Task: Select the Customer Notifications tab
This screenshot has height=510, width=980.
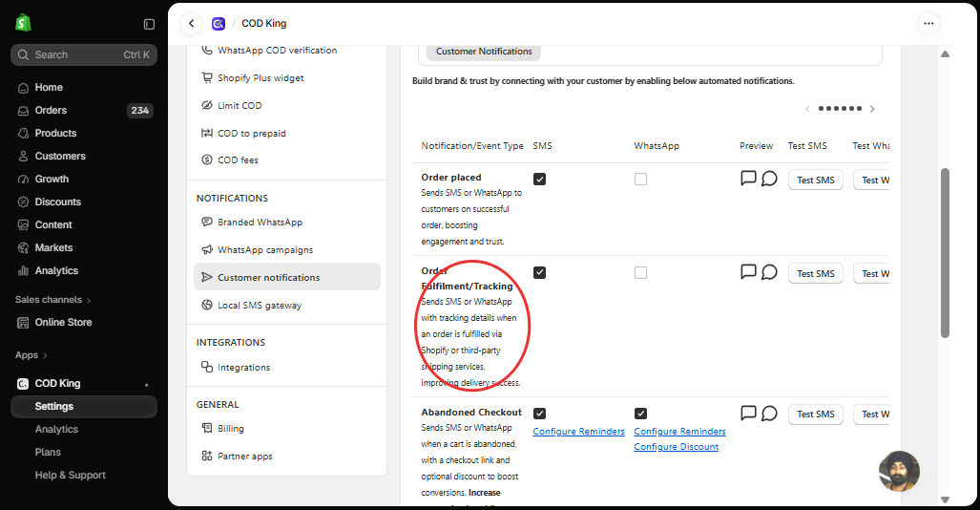Action: pos(484,52)
